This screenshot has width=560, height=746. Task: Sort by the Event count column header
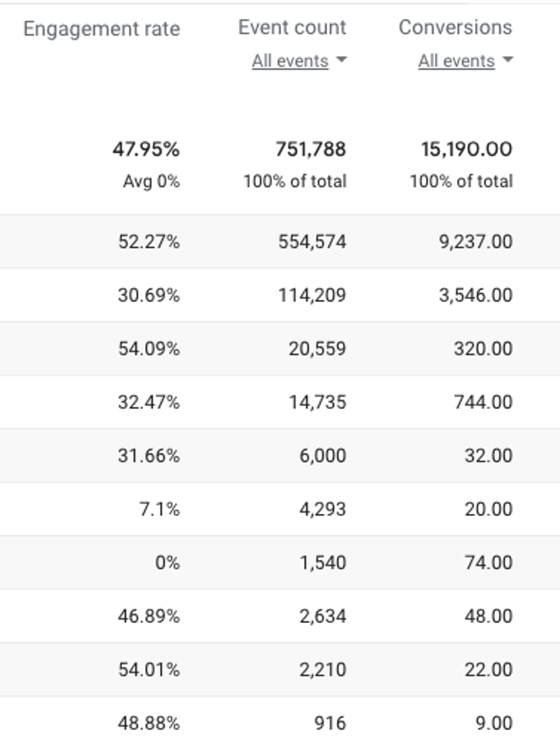click(x=291, y=28)
